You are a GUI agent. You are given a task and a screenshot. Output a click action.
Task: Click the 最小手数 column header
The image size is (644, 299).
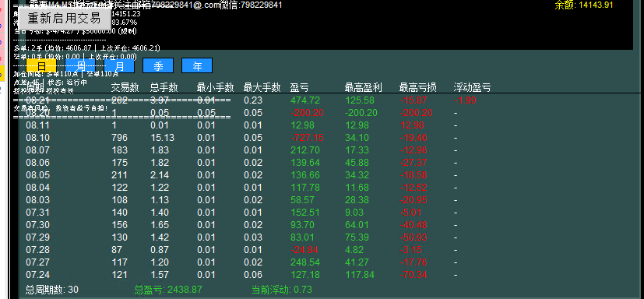pos(215,87)
